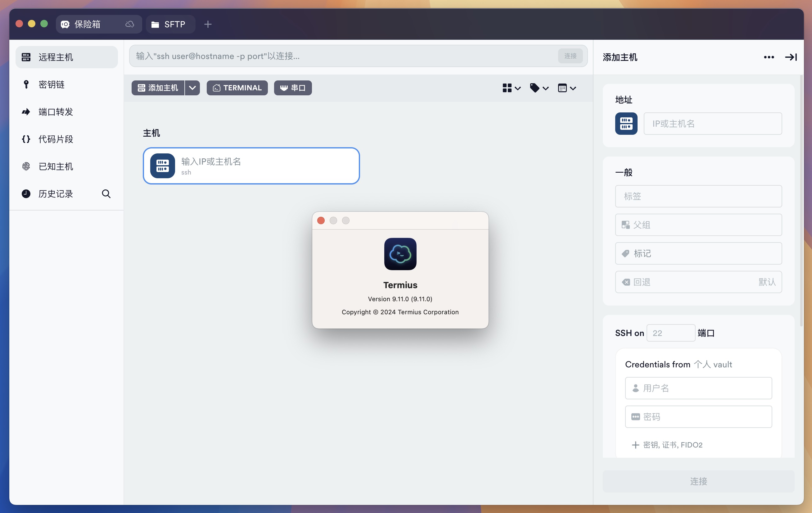This screenshot has height=513, width=812.
Task: Click the 密钥链 keychain icon
Action: (x=26, y=84)
